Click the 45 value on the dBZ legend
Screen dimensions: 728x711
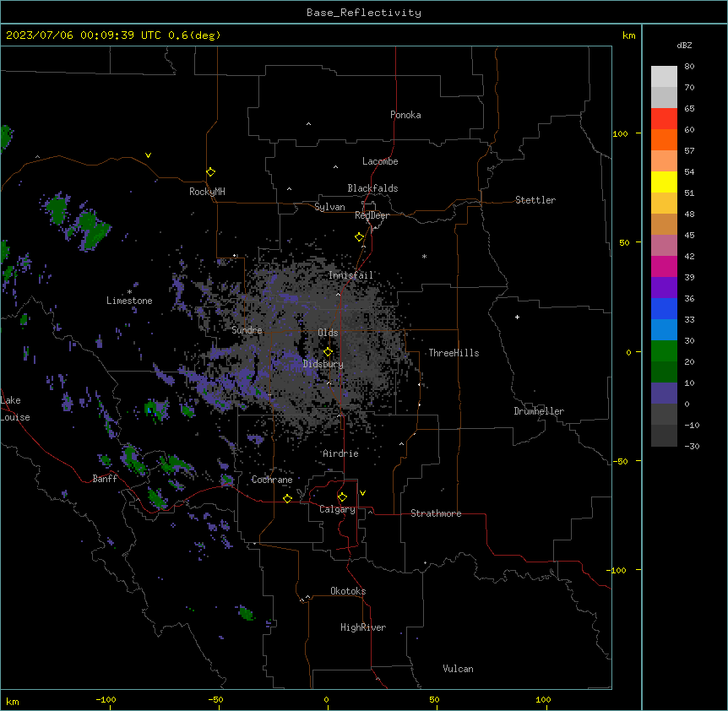tap(689, 236)
